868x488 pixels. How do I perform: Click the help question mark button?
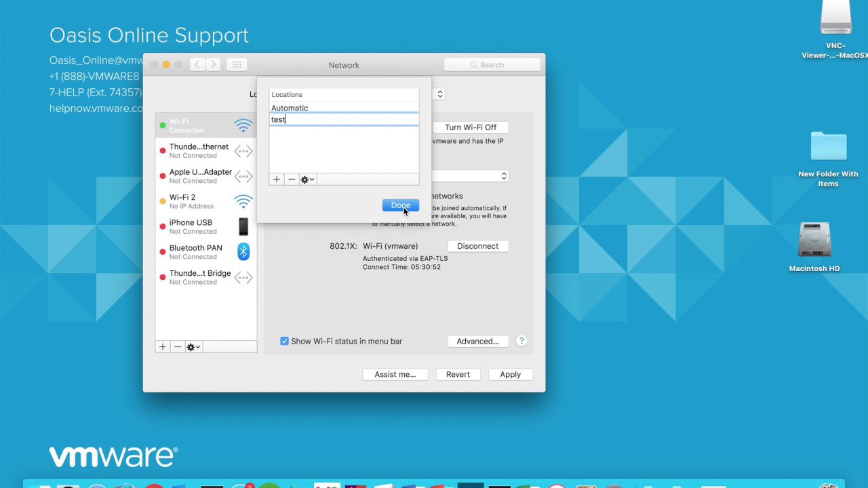coord(521,341)
